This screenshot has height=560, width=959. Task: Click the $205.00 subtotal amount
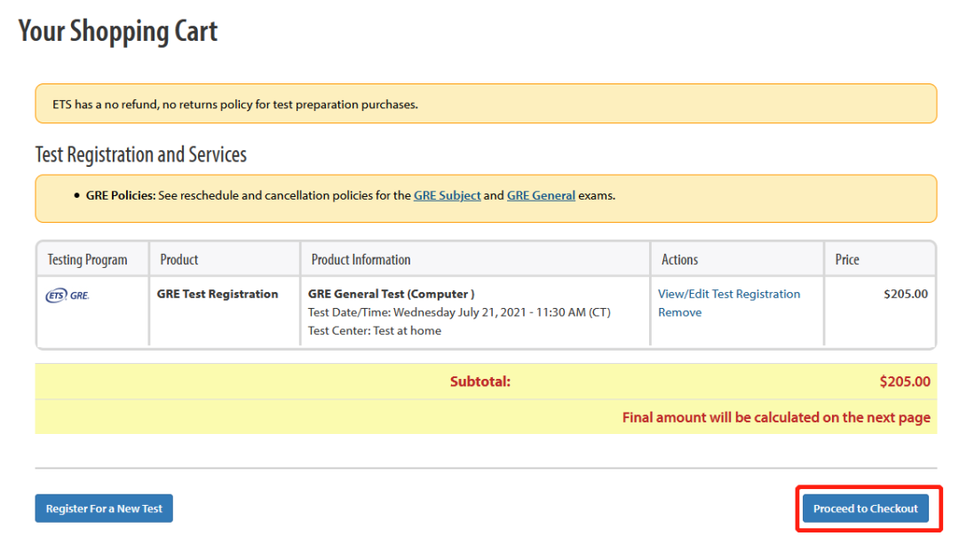pyautogui.click(x=905, y=382)
